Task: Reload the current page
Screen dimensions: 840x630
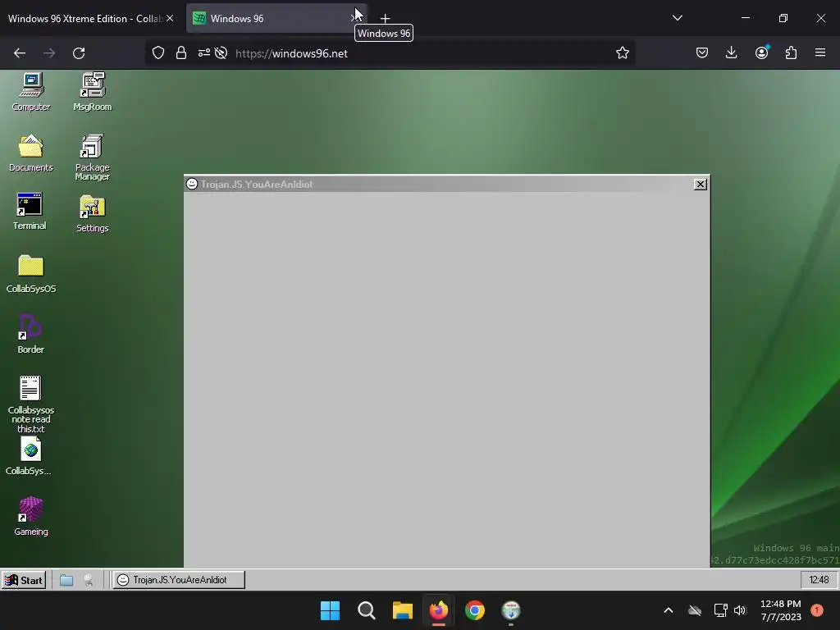Action: [x=79, y=53]
